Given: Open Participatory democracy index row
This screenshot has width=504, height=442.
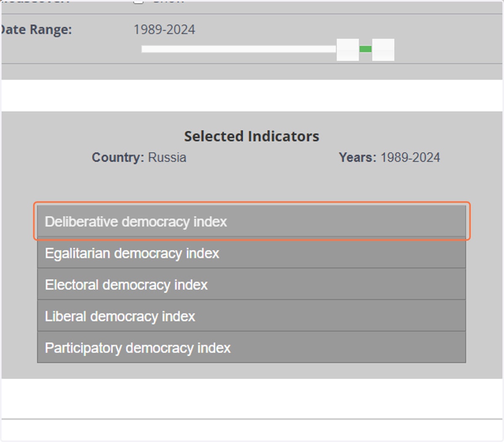Looking at the screenshot, I should [x=252, y=347].
